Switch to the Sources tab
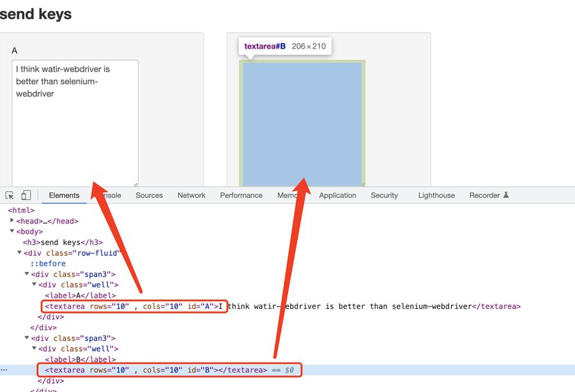 coord(149,195)
